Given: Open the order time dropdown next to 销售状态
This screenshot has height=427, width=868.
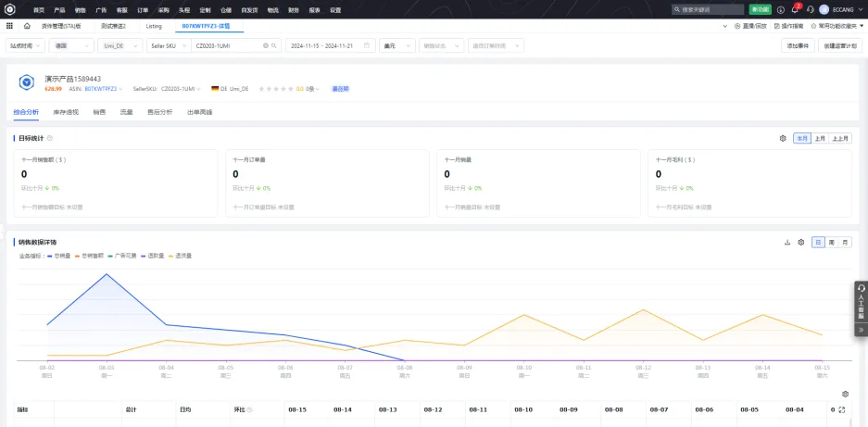Looking at the screenshot, I should click(496, 46).
